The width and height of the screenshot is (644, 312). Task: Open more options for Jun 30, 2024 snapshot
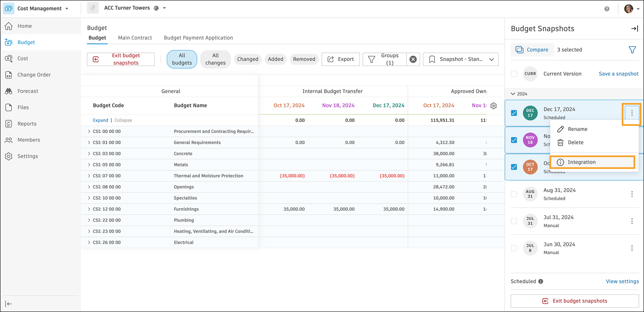point(632,248)
